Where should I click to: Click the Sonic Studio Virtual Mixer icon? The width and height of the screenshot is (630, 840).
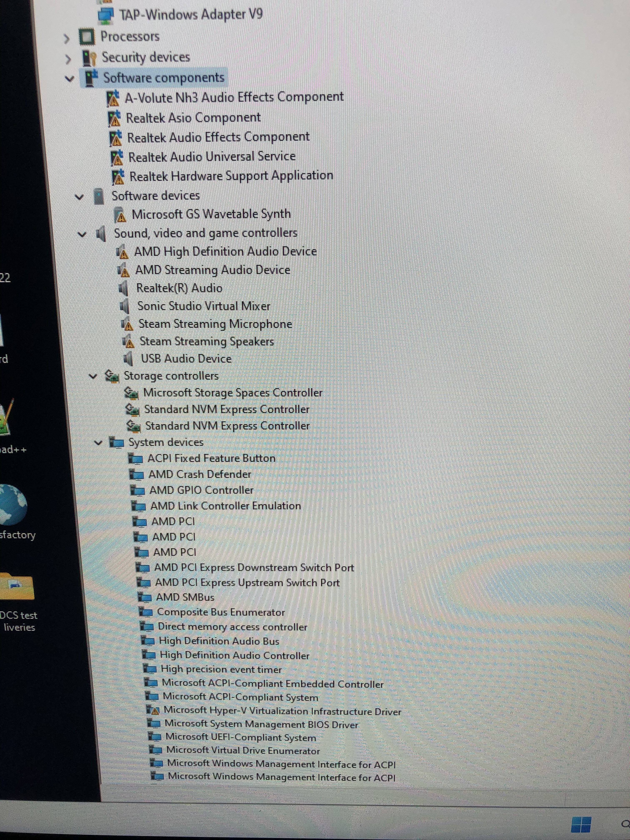click(x=125, y=306)
